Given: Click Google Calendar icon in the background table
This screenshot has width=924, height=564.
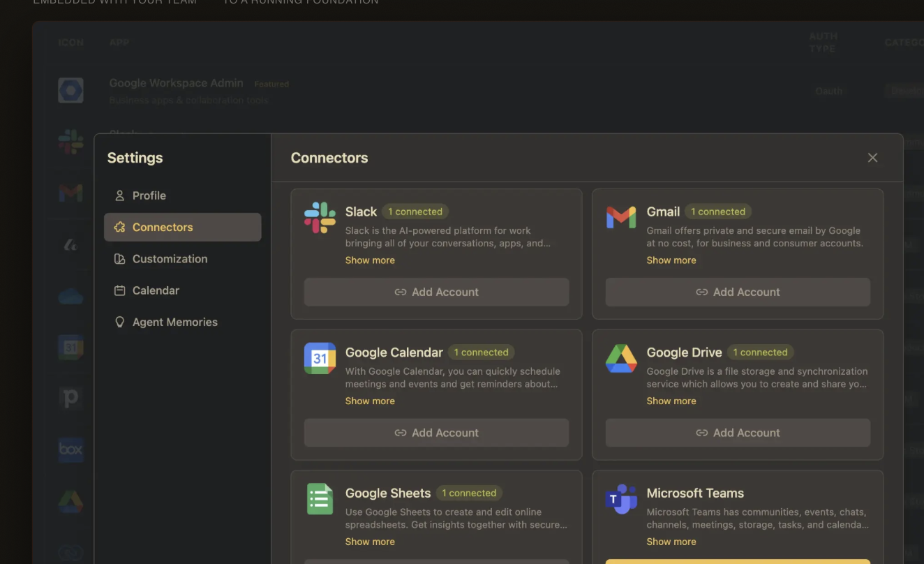Looking at the screenshot, I should pos(70,347).
